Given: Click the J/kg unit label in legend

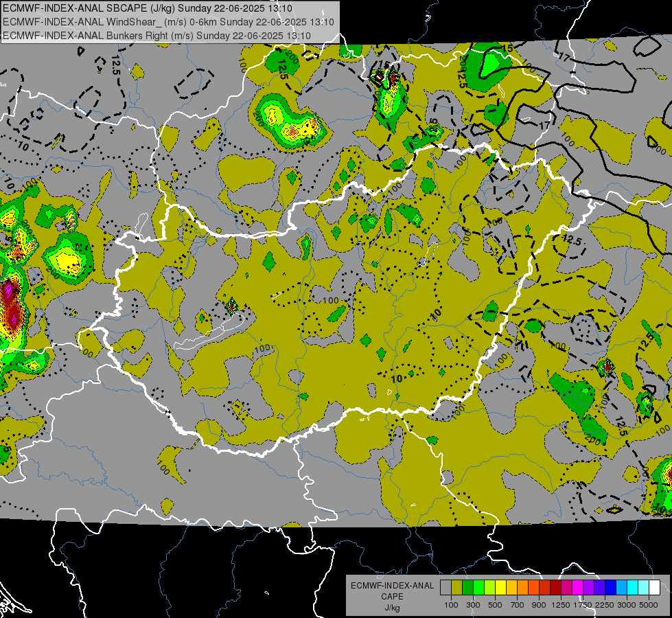Looking at the screenshot, I should click(392, 608).
